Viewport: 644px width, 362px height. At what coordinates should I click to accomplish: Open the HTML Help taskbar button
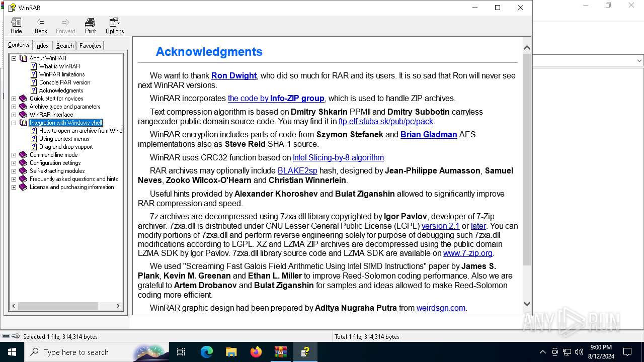point(305,352)
